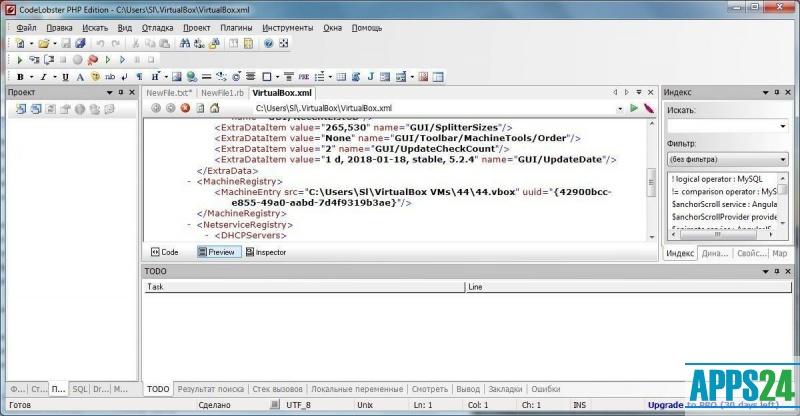Screen dimensions: 800x416
Task: Click the list tag icon
Action: tap(319, 77)
